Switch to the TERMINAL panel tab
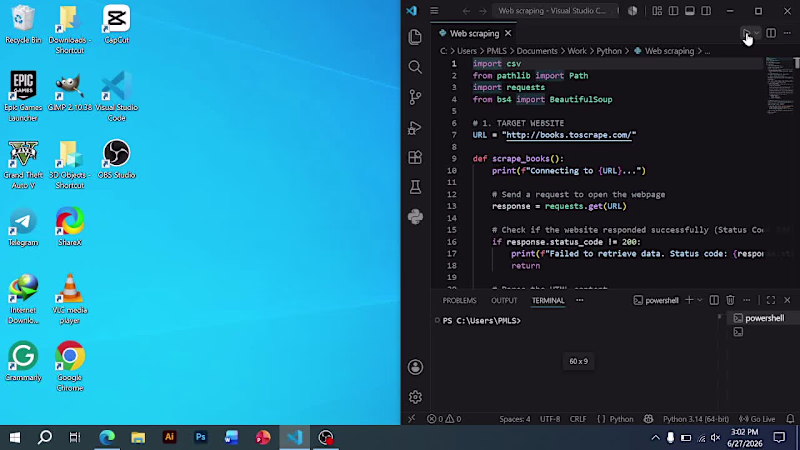Image resolution: width=800 pixels, height=450 pixels. 548,301
